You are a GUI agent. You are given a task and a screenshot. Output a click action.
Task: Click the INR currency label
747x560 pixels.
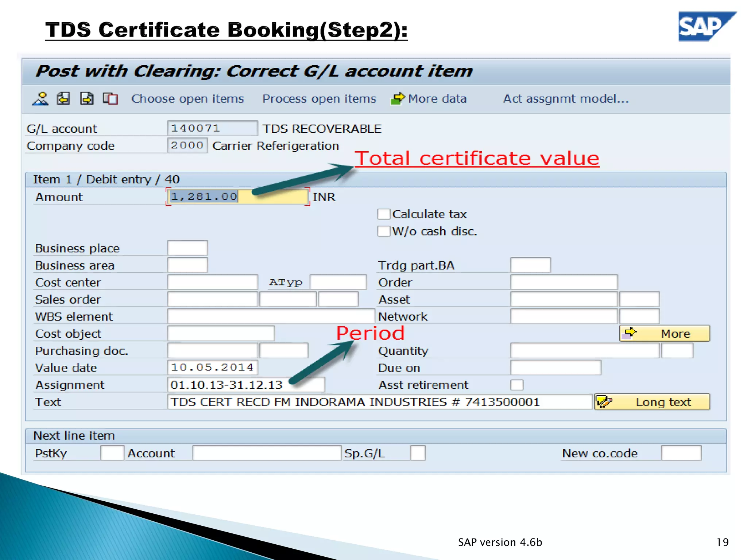[x=324, y=197]
